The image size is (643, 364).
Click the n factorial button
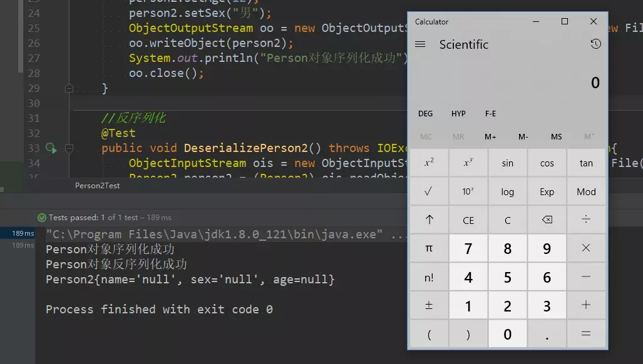point(429,277)
